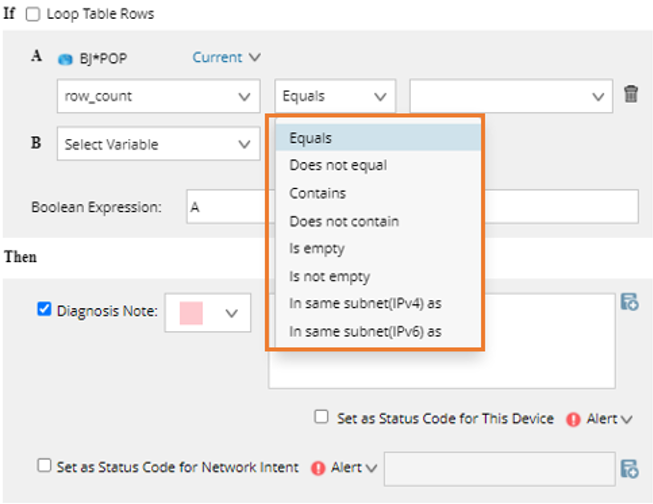This screenshot has width=653, height=504.
Task: Select the Is not empty operator
Action: point(378,276)
